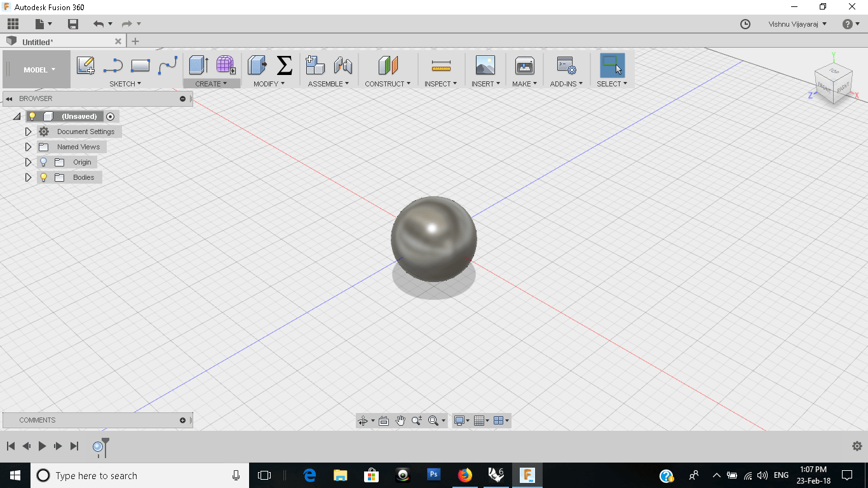
Task: Expand the Origin folder
Action: pos(28,163)
